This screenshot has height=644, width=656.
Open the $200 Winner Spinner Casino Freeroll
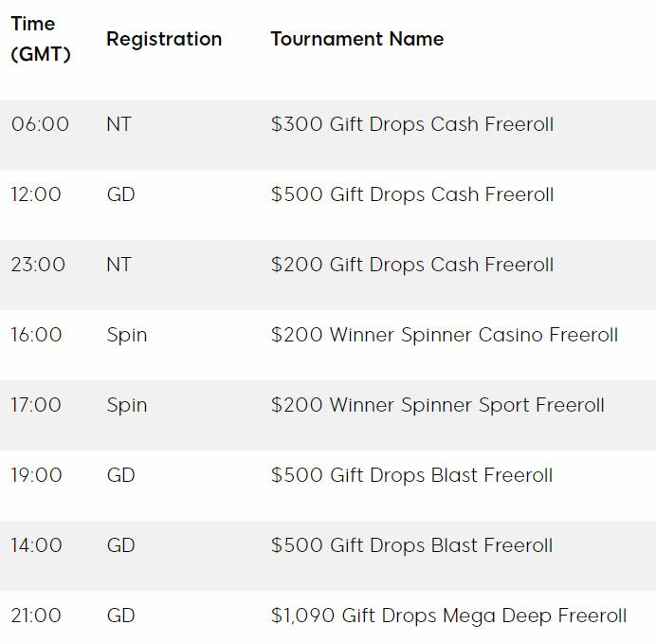click(445, 335)
